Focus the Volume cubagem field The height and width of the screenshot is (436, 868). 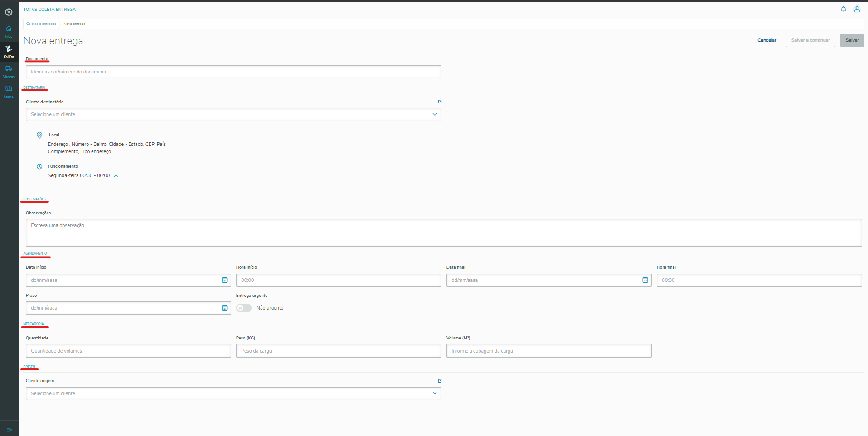[549, 351]
